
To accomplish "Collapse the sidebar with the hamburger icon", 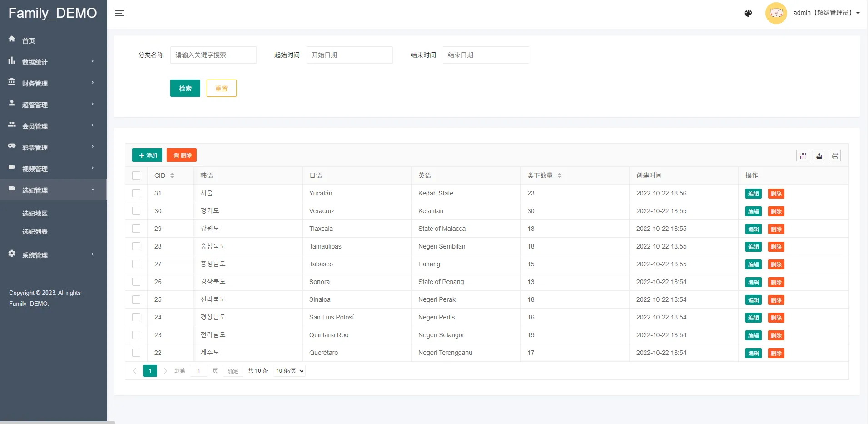I will (120, 13).
